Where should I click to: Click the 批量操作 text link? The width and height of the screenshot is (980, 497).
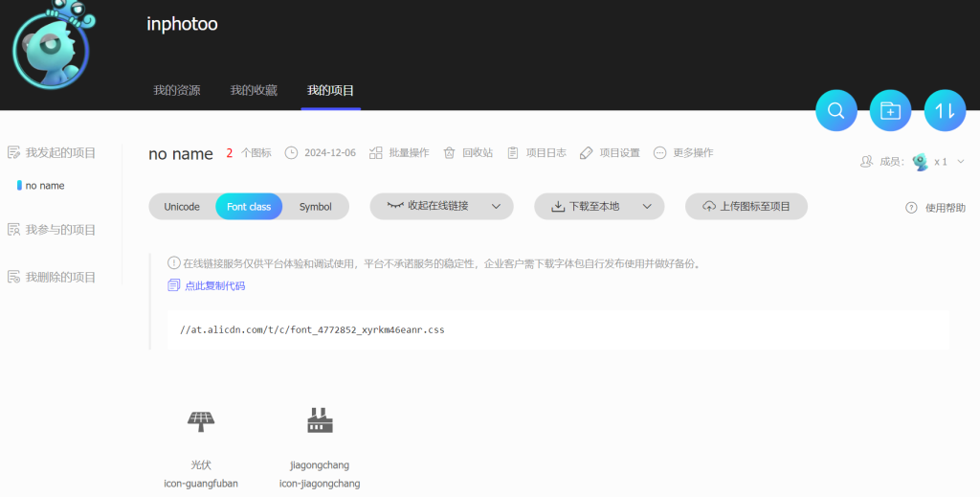410,152
